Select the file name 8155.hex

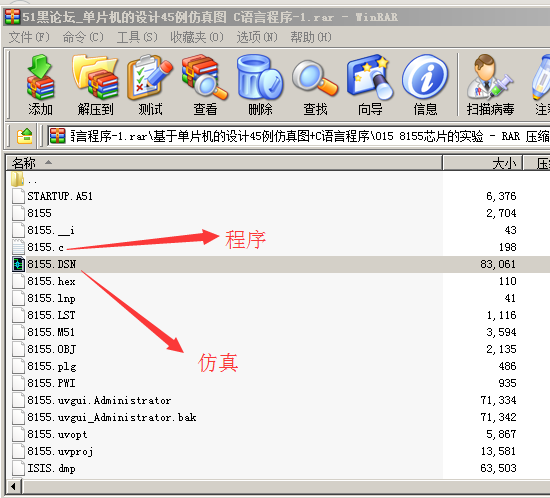[x=51, y=281]
